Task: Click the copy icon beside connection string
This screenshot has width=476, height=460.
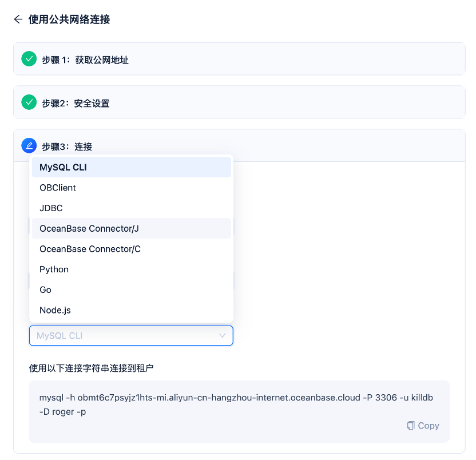Action: tap(411, 426)
